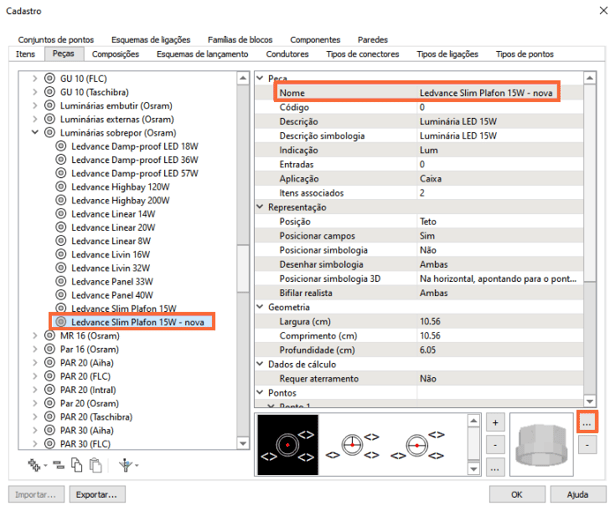Click the 3D luminaire model preview
The width and height of the screenshot is (615, 511).
541,444
